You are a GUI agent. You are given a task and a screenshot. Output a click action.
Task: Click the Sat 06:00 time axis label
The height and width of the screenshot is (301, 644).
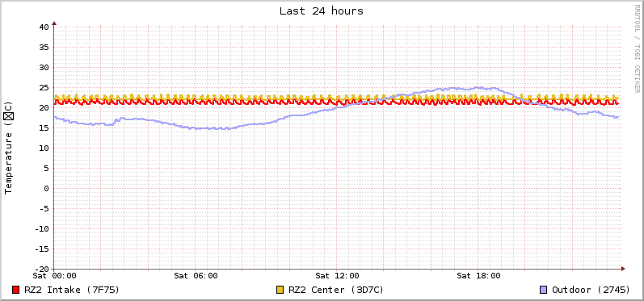click(x=196, y=275)
